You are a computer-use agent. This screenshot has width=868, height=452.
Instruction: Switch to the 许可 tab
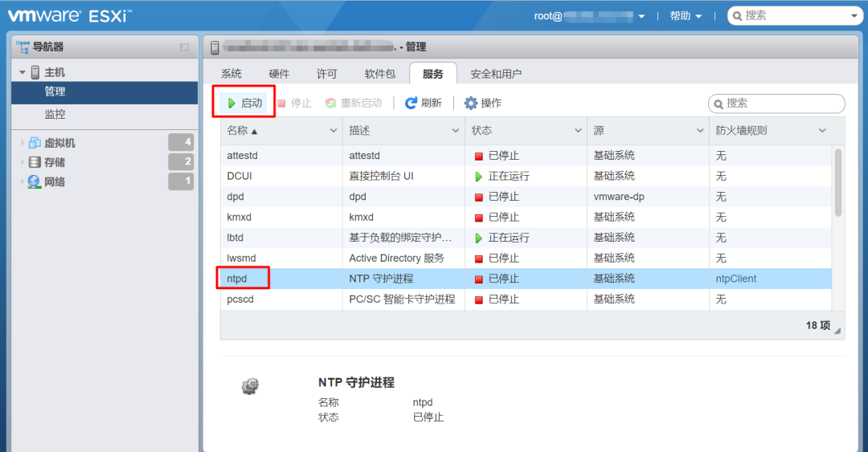coord(326,74)
